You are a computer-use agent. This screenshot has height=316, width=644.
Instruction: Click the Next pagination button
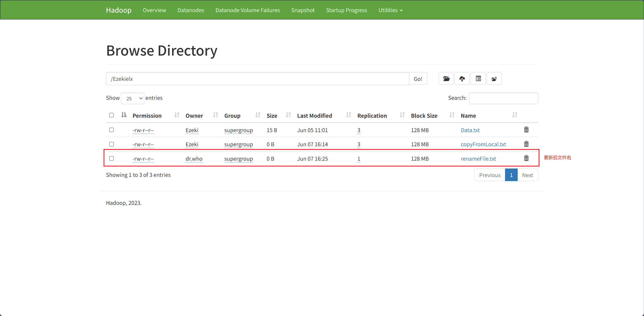click(528, 175)
